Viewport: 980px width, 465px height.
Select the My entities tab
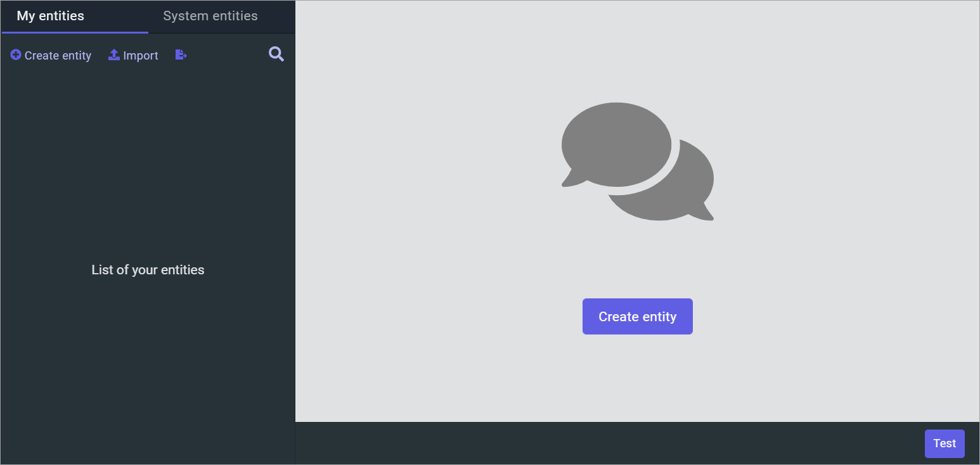point(50,16)
